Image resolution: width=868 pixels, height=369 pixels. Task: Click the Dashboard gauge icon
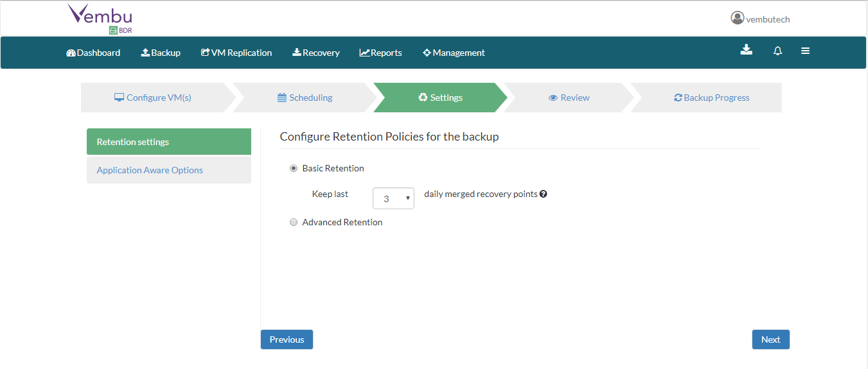point(71,53)
